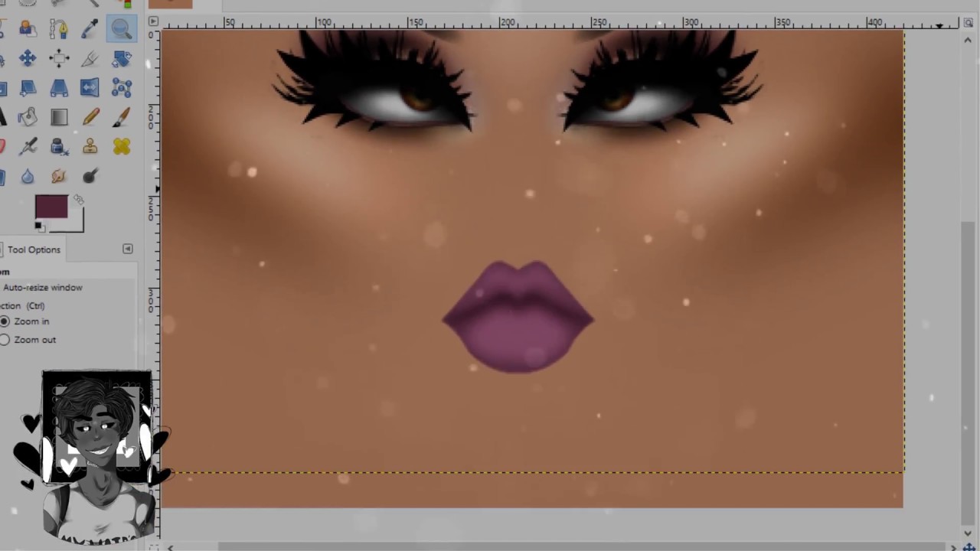
Task: Select the Alignment tool
Action: coord(59,58)
